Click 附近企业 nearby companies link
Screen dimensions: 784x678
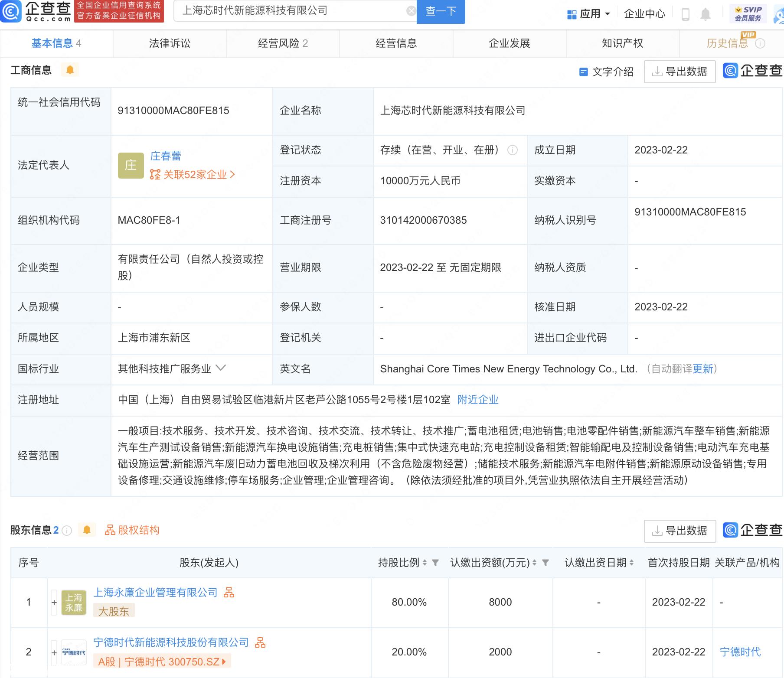[478, 400]
